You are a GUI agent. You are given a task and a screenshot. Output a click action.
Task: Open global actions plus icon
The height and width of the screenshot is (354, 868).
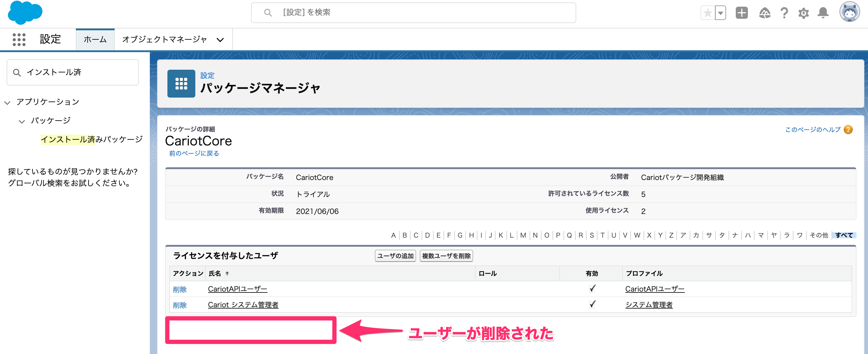pyautogui.click(x=742, y=13)
